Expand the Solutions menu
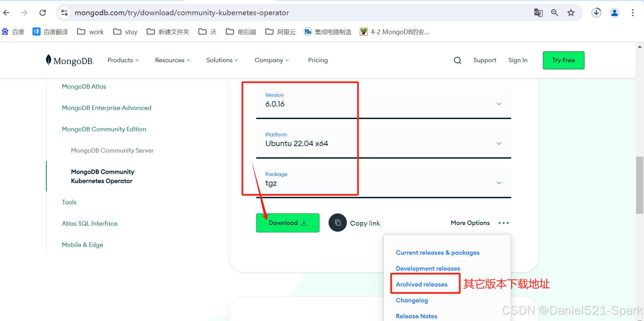644x321 pixels. (222, 60)
